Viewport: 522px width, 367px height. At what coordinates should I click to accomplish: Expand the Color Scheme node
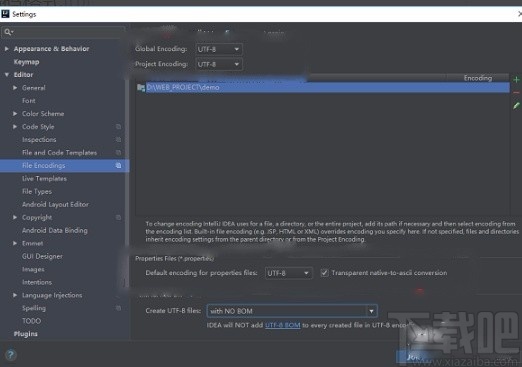coord(15,114)
